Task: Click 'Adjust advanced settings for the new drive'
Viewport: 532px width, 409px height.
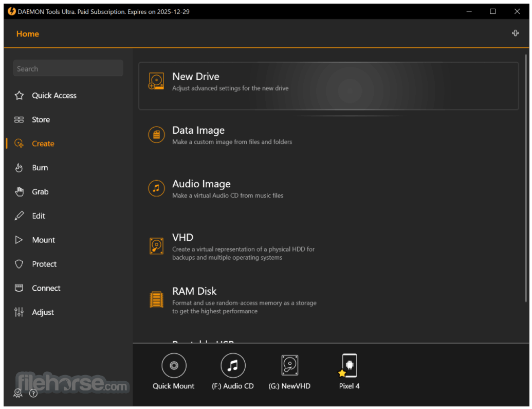Action: click(230, 88)
